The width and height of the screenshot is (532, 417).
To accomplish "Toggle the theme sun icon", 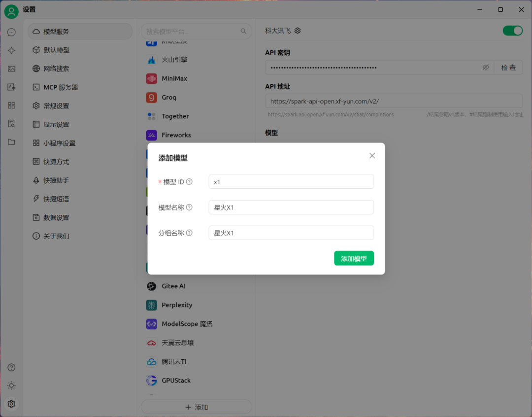I will (x=11, y=385).
